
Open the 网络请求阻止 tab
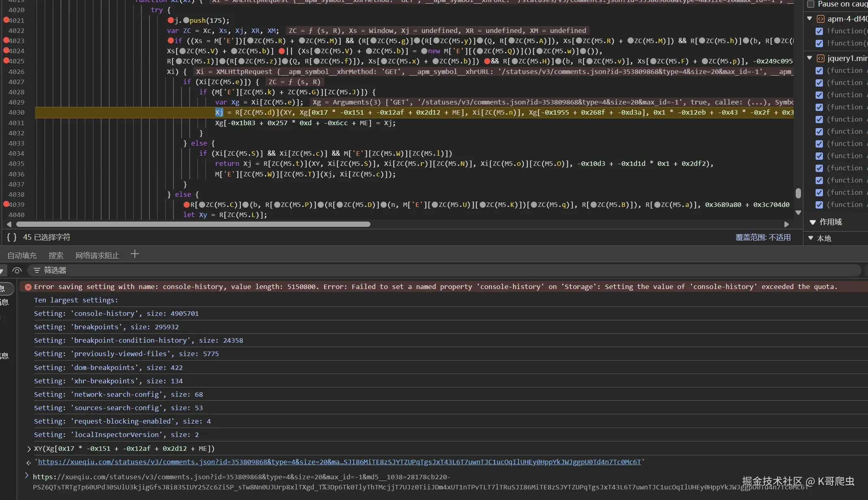(x=97, y=255)
